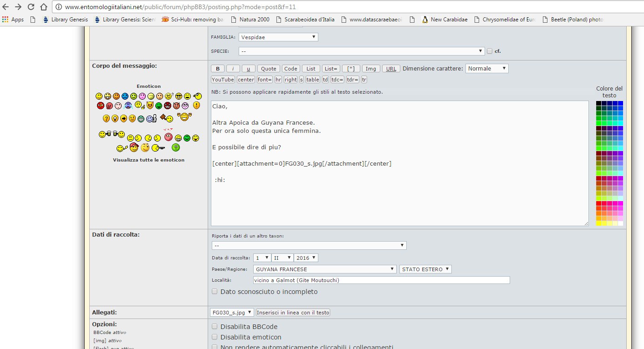Insert the lightbulb idea emoticon
This screenshot has width=644, height=349.
point(115,118)
